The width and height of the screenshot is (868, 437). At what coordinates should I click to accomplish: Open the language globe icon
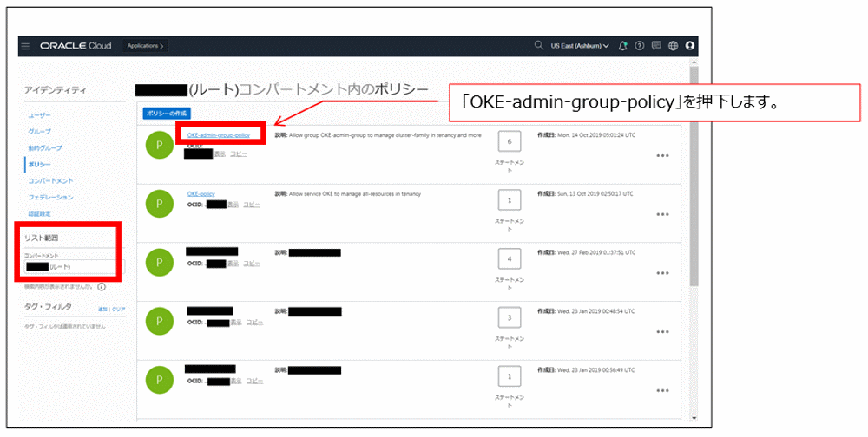click(674, 46)
